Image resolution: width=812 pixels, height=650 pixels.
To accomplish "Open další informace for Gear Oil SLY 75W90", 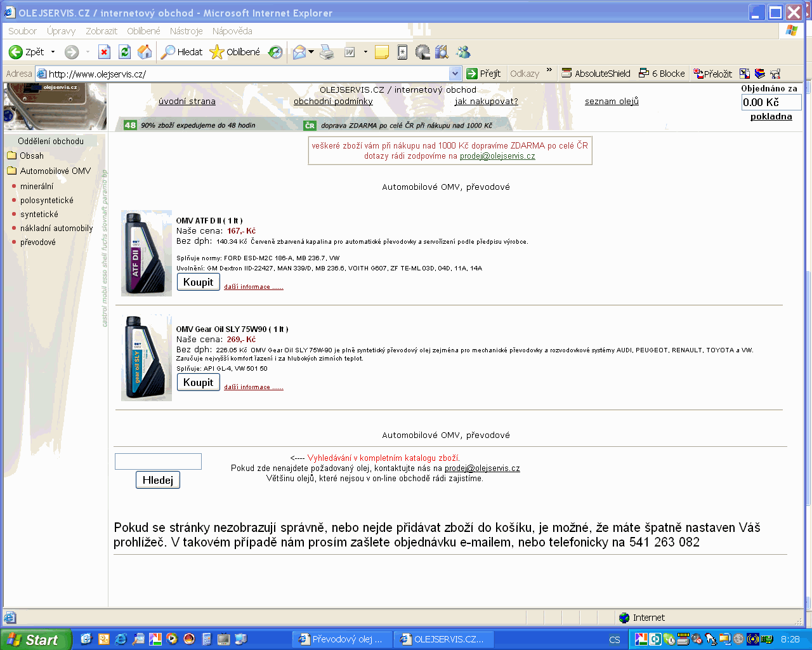I will (x=254, y=387).
